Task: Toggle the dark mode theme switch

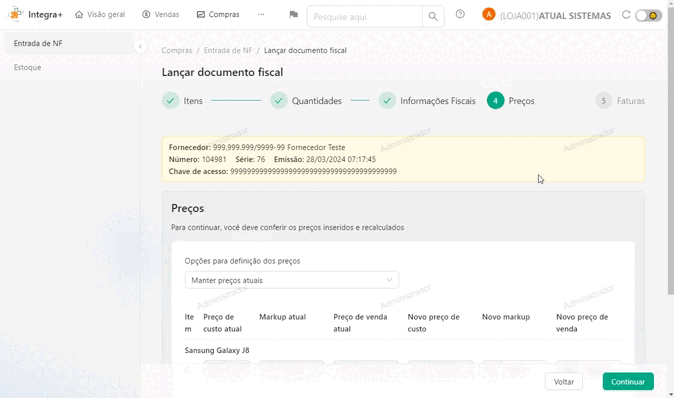Action: [648, 16]
